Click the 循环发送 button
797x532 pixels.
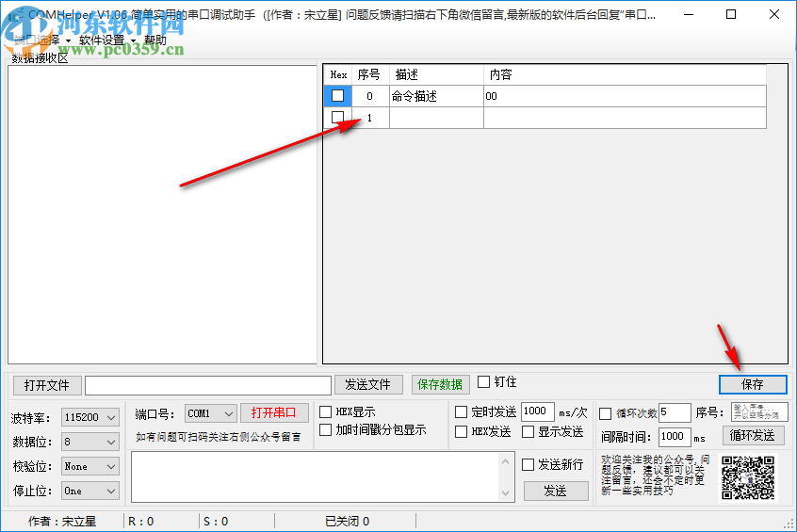753,435
